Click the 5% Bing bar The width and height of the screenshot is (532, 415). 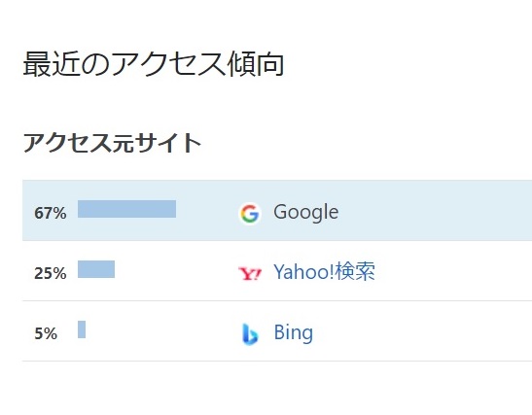[x=82, y=329]
